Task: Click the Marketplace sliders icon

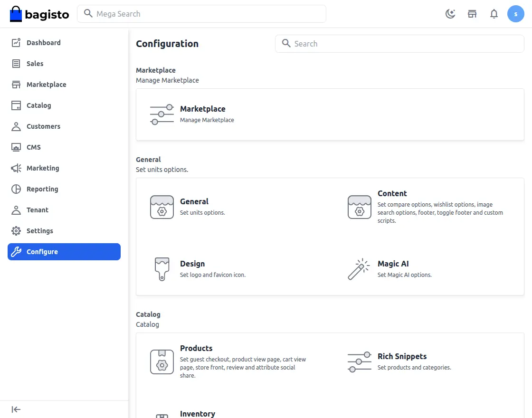Action: pos(162,114)
